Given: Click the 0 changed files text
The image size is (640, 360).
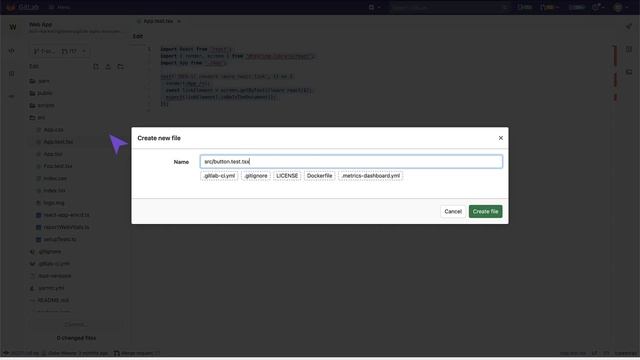Looking at the screenshot, I should click(x=76, y=338).
